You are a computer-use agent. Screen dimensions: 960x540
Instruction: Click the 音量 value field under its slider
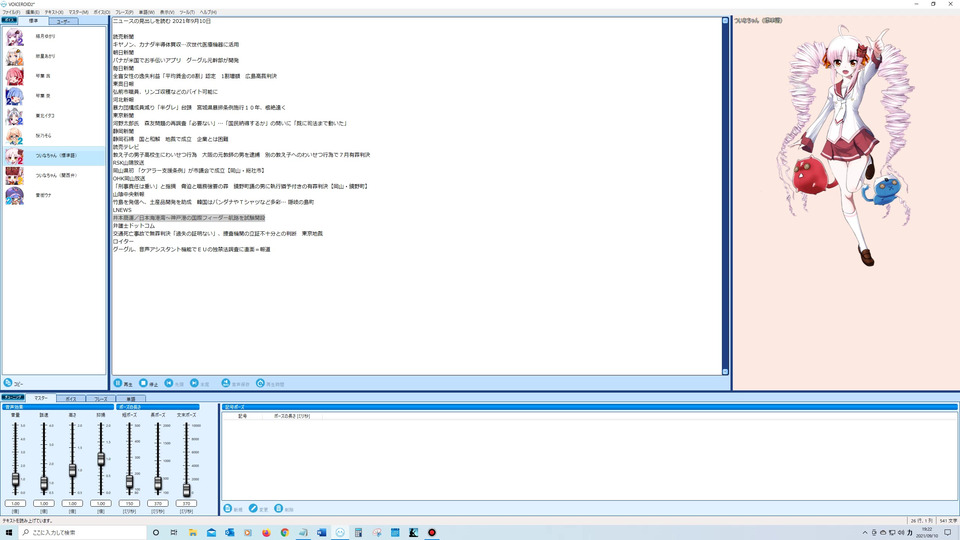(x=15, y=503)
